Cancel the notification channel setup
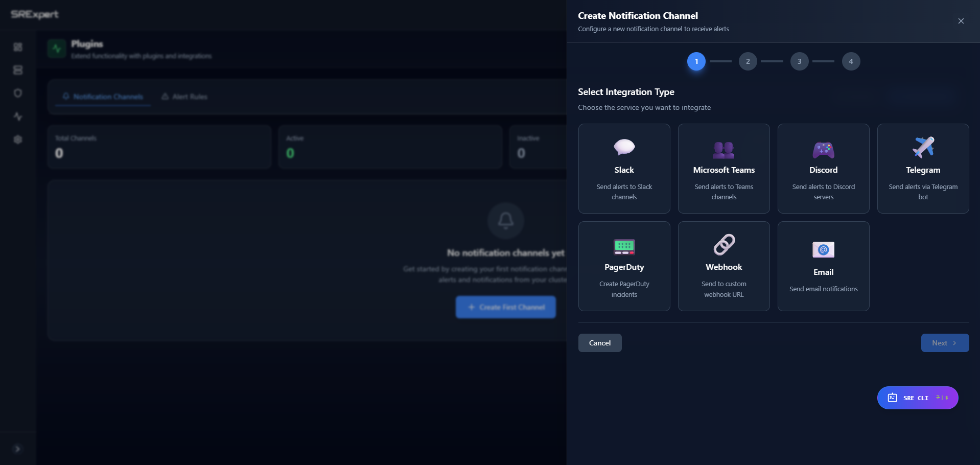 pos(599,342)
